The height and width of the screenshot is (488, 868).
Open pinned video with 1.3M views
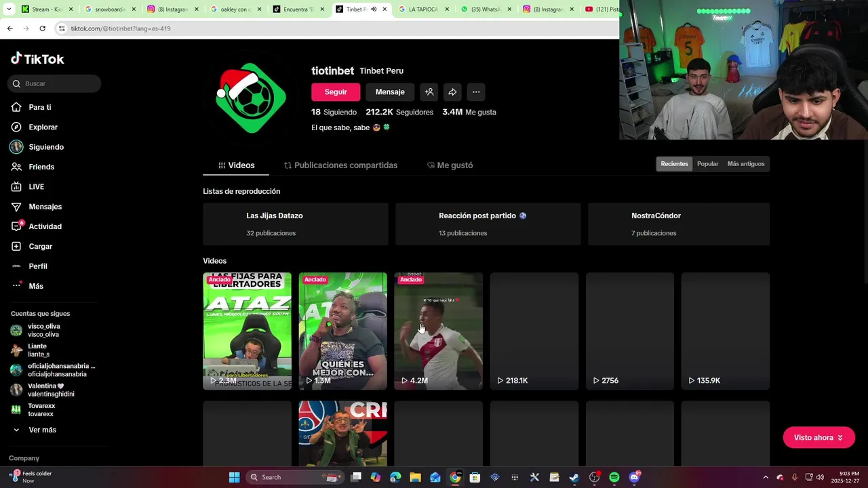[x=343, y=331]
